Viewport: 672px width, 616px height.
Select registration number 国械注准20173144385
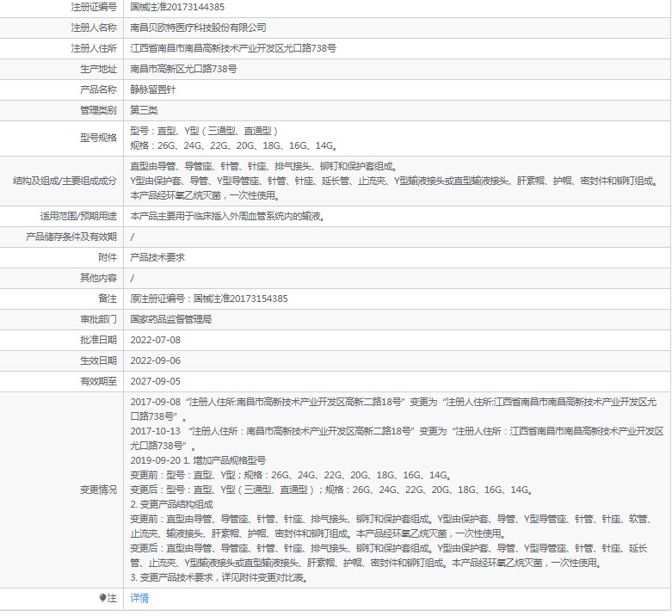(x=177, y=7)
